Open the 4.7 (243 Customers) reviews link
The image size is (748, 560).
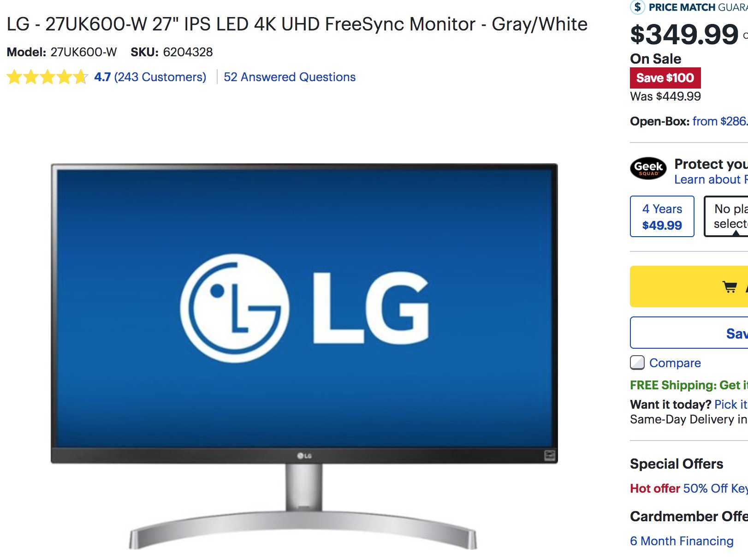(150, 77)
